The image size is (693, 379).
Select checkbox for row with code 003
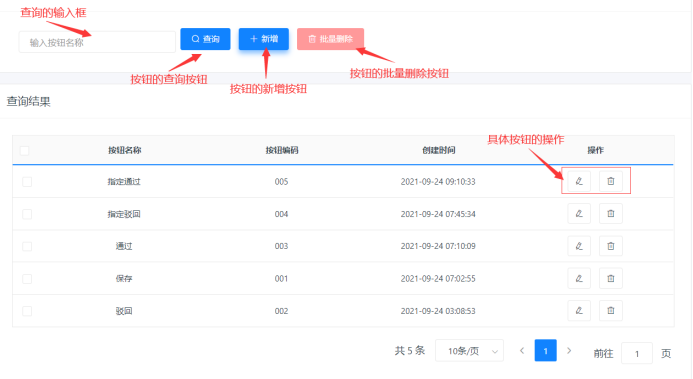tap(27, 246)
